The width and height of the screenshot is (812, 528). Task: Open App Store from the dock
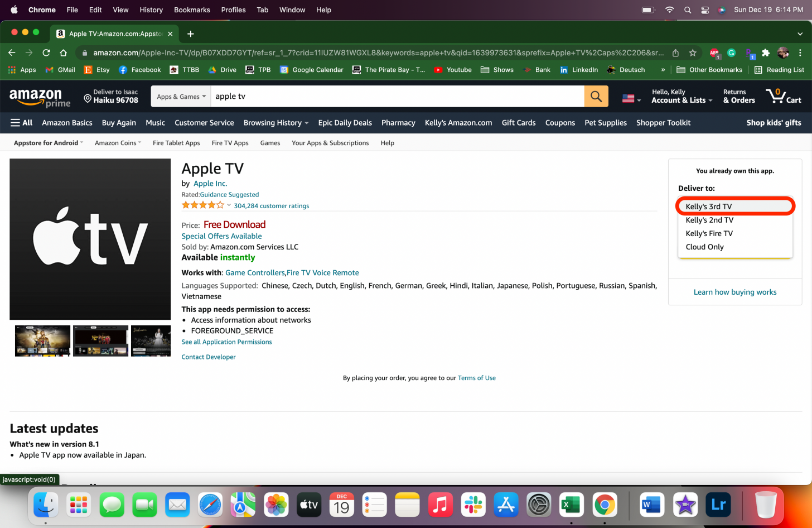point(506,505)
